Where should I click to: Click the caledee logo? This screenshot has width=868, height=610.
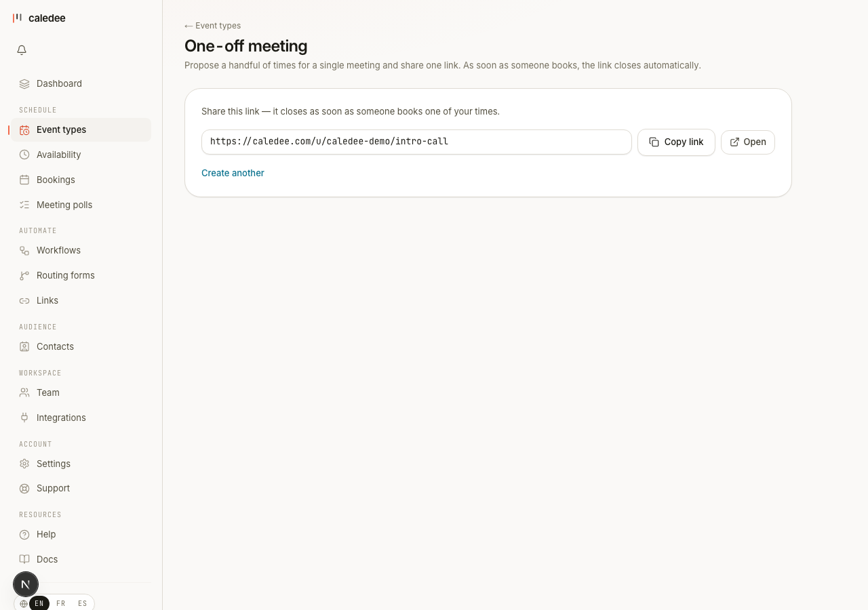39,18
